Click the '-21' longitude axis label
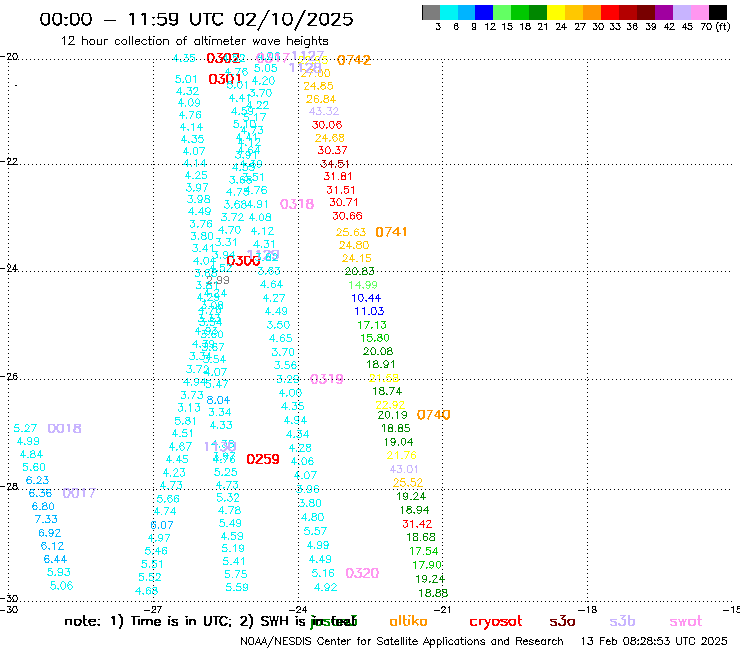 pos(443,609)
